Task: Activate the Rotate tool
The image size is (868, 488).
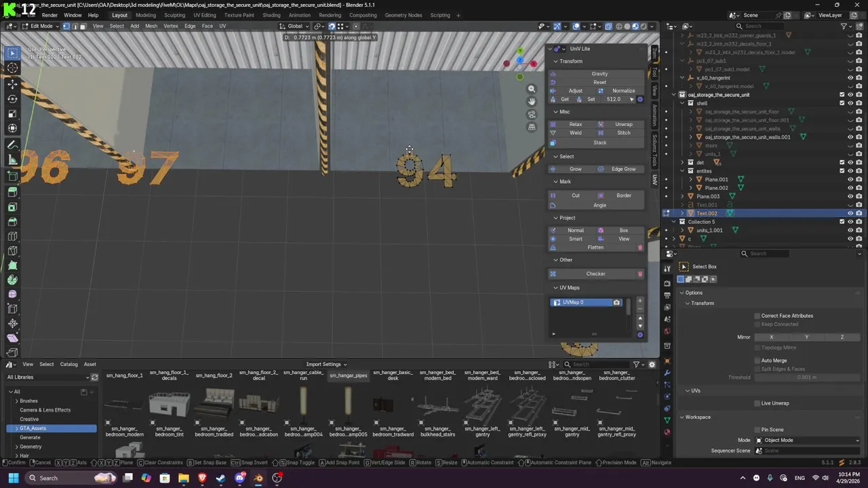Action: [12, 99]
